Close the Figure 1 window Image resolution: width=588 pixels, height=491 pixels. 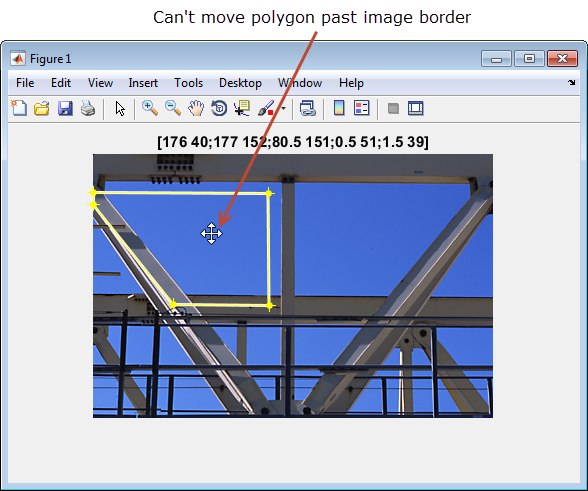click(x=562, y=59)
